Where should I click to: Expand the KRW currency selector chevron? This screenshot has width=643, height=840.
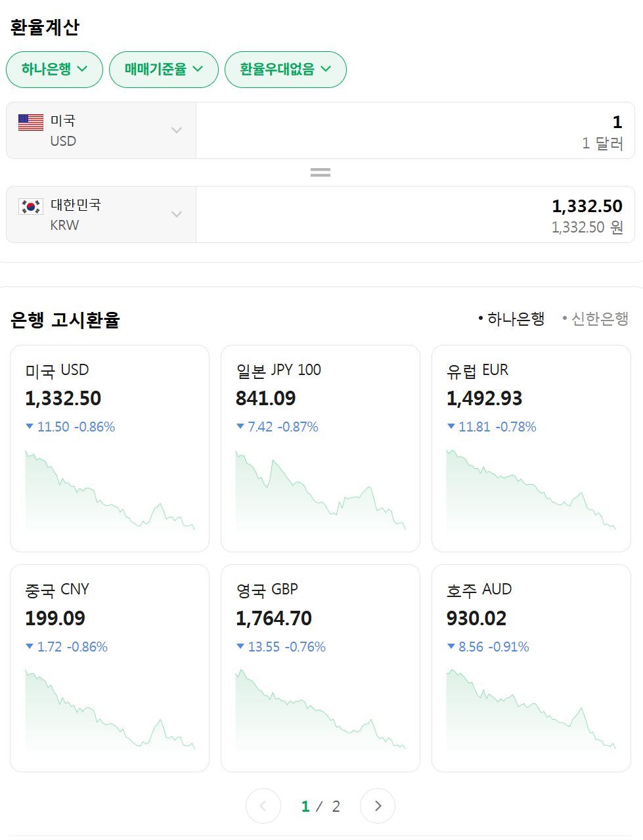pyautogui.click(x=176, y=214)
